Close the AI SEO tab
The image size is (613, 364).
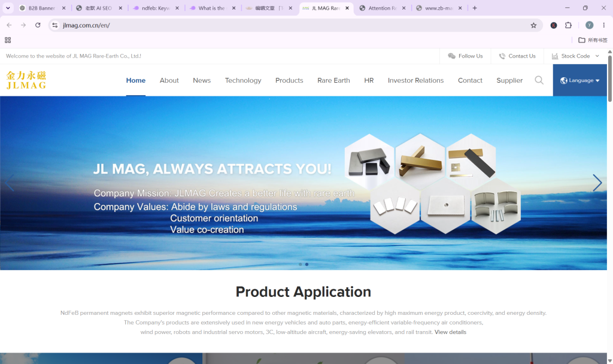[x=120, y=8]
